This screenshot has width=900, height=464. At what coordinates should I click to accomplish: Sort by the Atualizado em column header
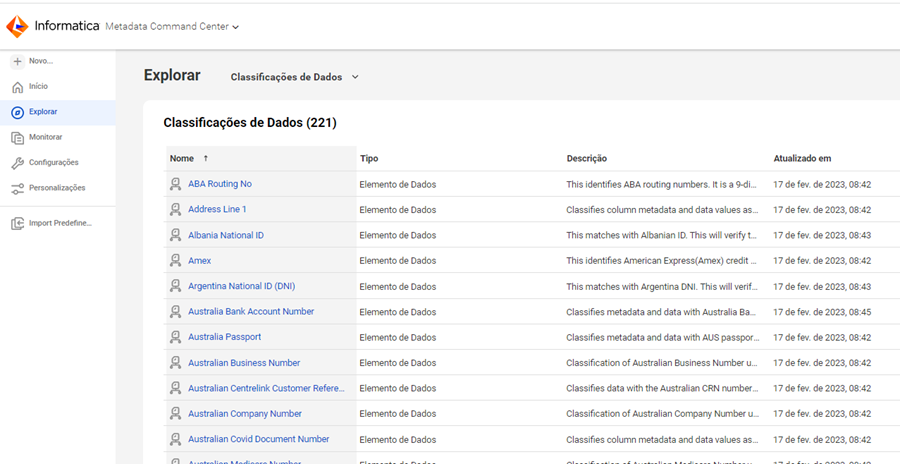click(802, 158)
